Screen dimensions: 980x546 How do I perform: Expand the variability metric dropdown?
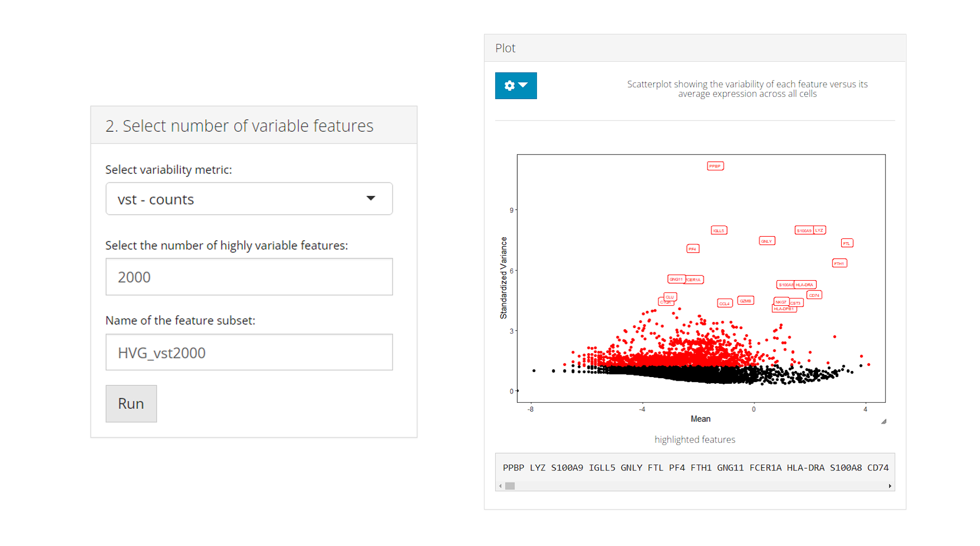249,199
